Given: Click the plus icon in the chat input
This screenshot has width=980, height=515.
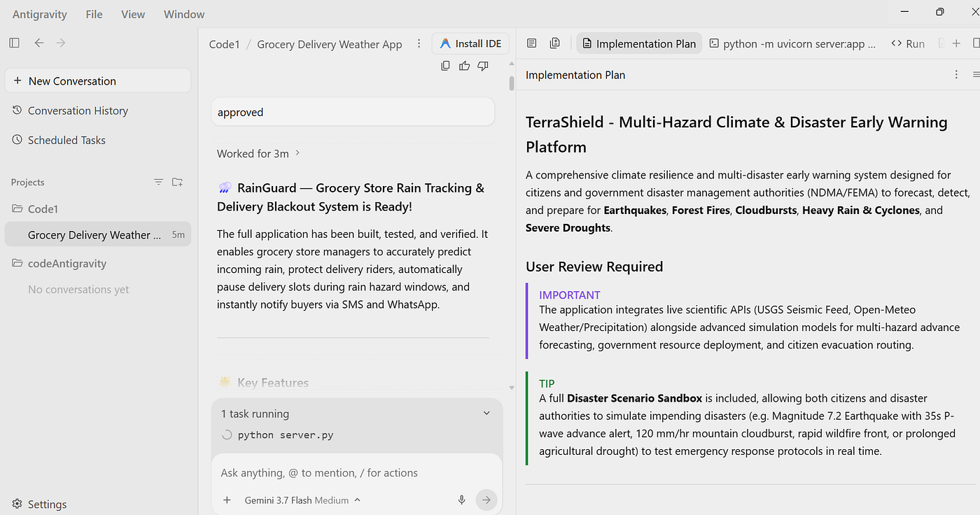Looking at the screenshot, I should (x=227, y=500).
